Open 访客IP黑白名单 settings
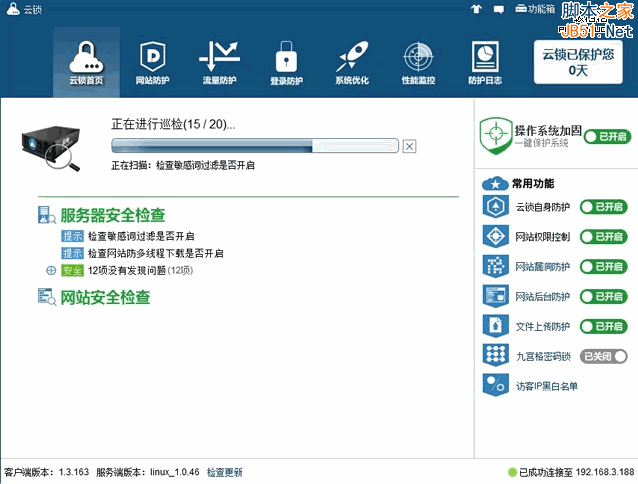This screenshot has width=638, height=484. [x=545, y=385]
